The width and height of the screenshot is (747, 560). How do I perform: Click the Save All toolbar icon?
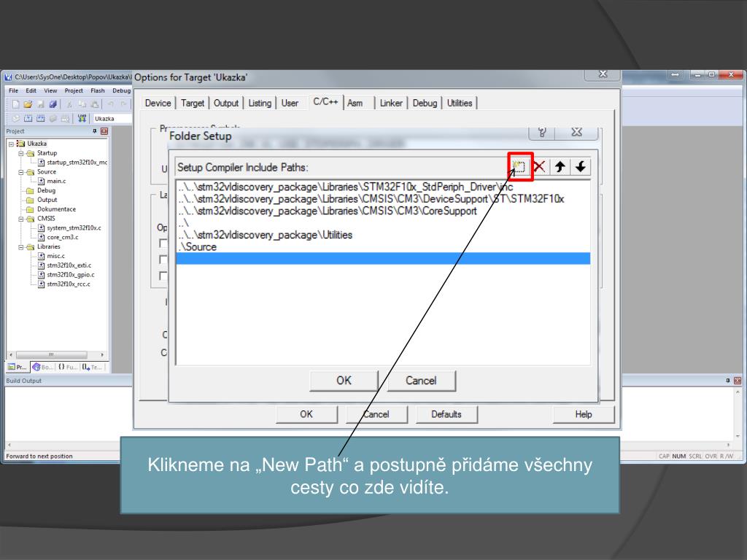(53, 104)
